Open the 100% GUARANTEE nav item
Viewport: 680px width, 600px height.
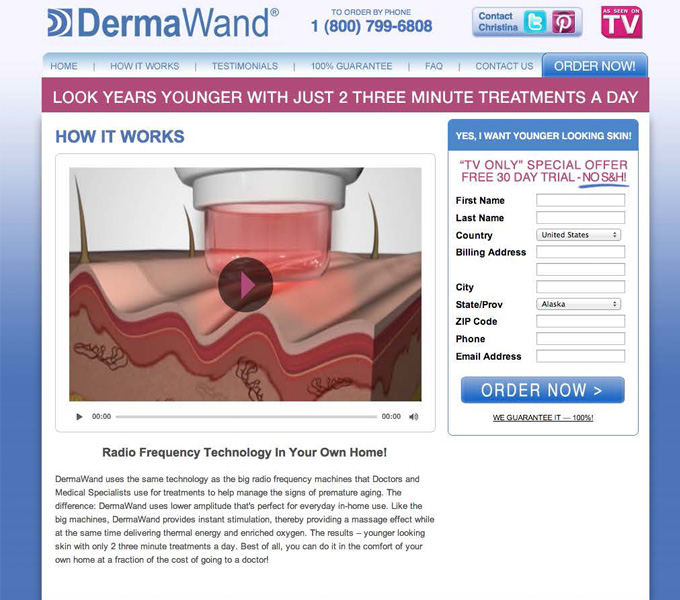point(352,66)
